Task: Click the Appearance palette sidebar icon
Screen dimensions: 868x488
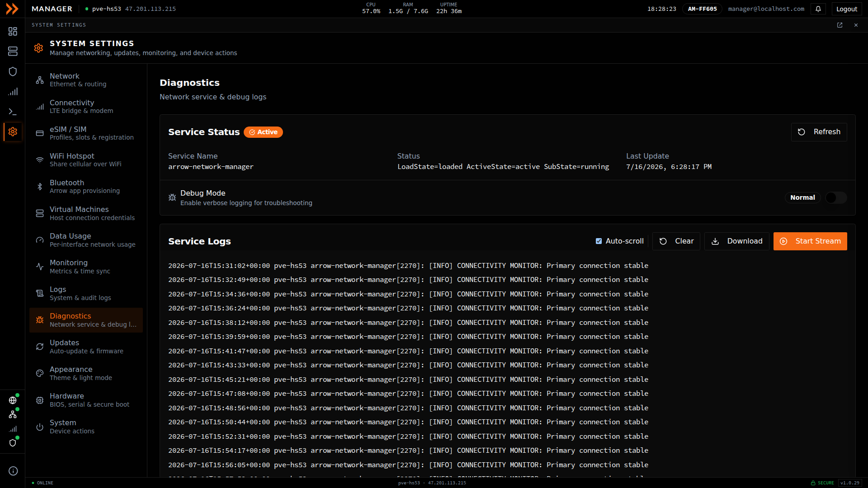Action: click(x=40, y=373)
